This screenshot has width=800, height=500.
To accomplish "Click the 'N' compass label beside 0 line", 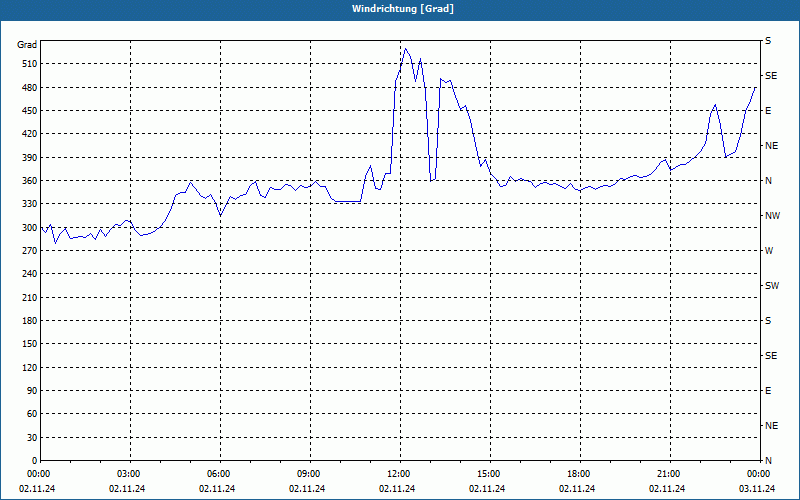I will point(768,460).
